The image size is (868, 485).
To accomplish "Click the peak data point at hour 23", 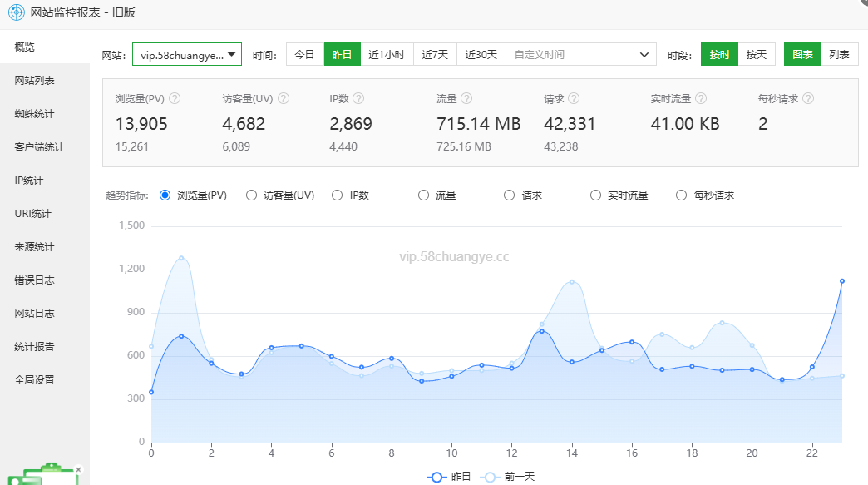I will tap(842, 281).
